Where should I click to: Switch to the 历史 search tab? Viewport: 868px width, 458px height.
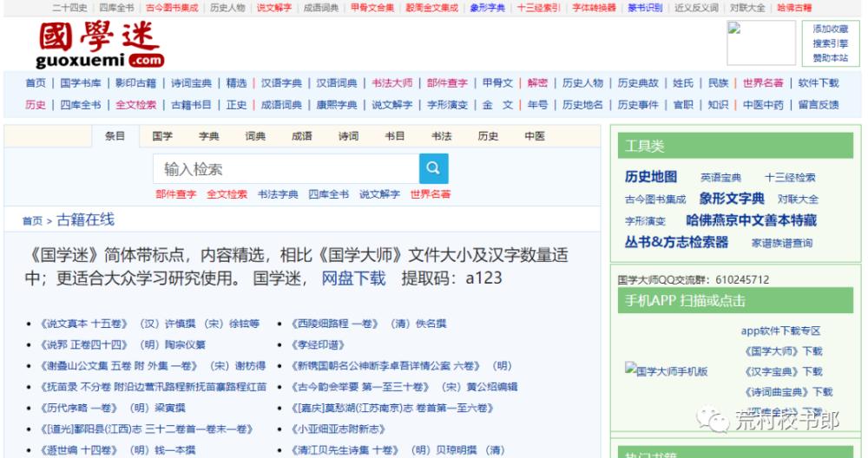[488, 136]
